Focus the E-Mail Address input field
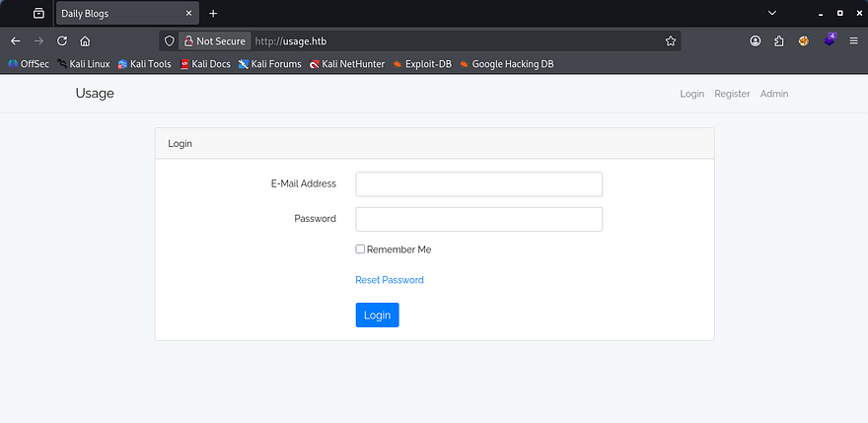This screenshot has width=868, height=423. 478,184
